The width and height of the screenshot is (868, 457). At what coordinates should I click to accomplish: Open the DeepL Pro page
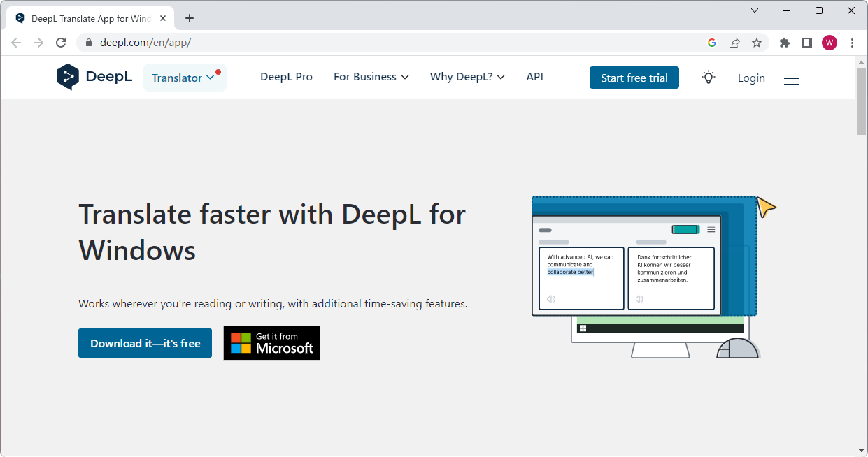tap(286, 77)
